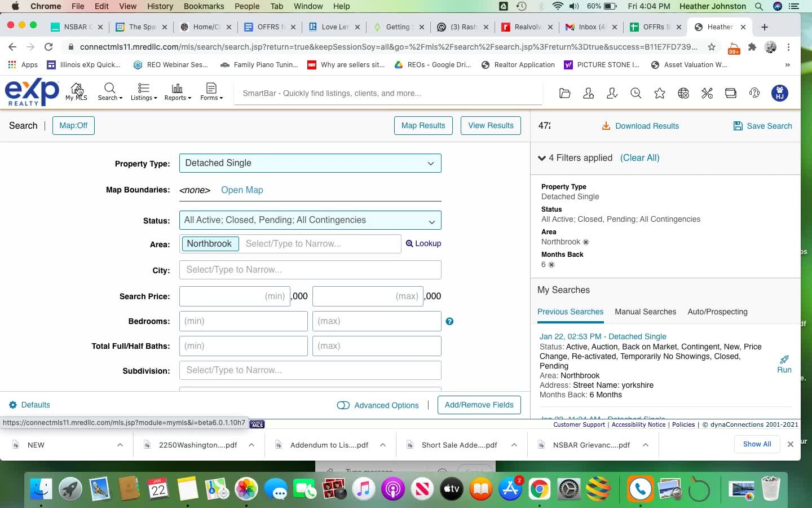Open the tools wrench icon
Viewport: 812px width, 508px height.
pos(707,93)
